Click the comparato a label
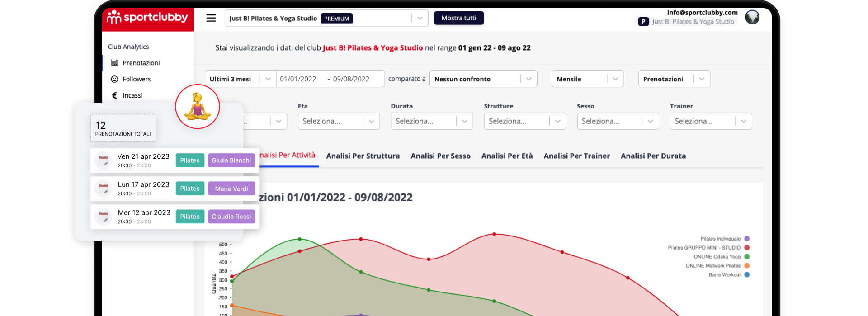This screenshot has height=316, width=868. (407, 79)
